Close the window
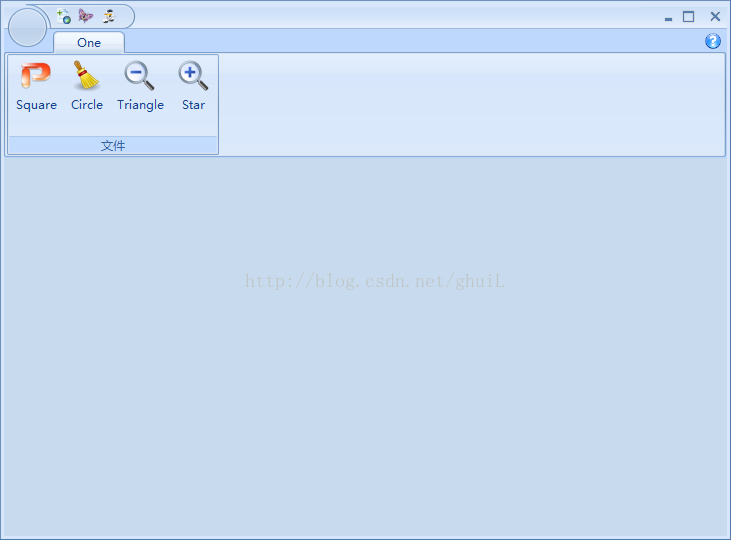The height and width of the screenshot is (540, 731). (x=715, y=17)
